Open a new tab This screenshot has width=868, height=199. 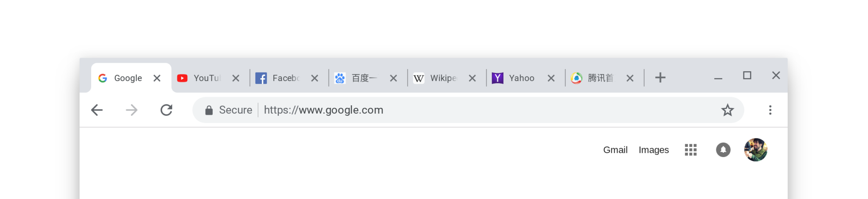[660, 78]
